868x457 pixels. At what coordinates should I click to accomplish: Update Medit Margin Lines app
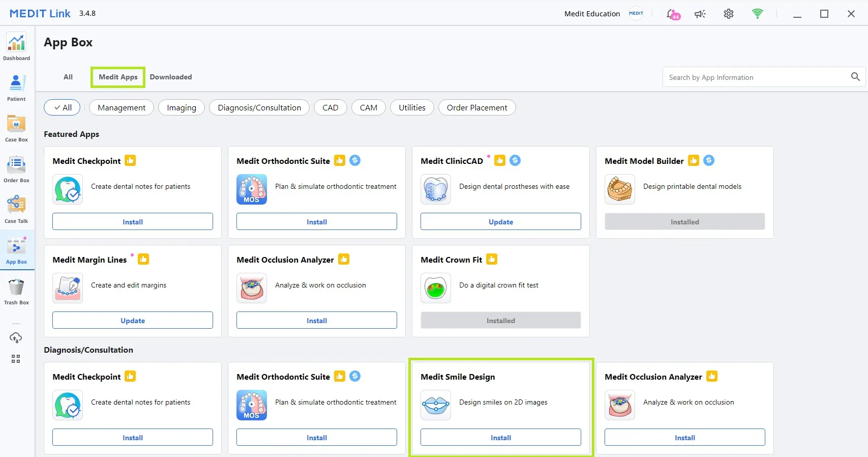click(133, 320)
